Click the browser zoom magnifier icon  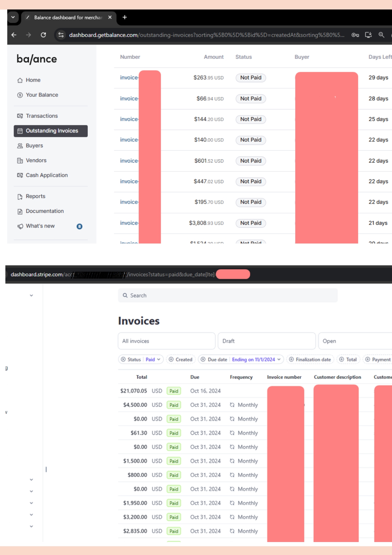382,35
